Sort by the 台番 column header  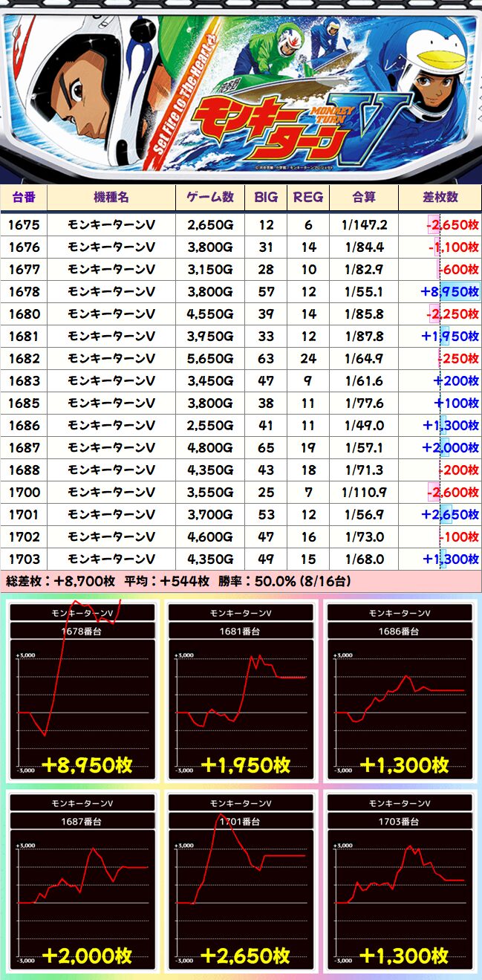pos(24,197)
